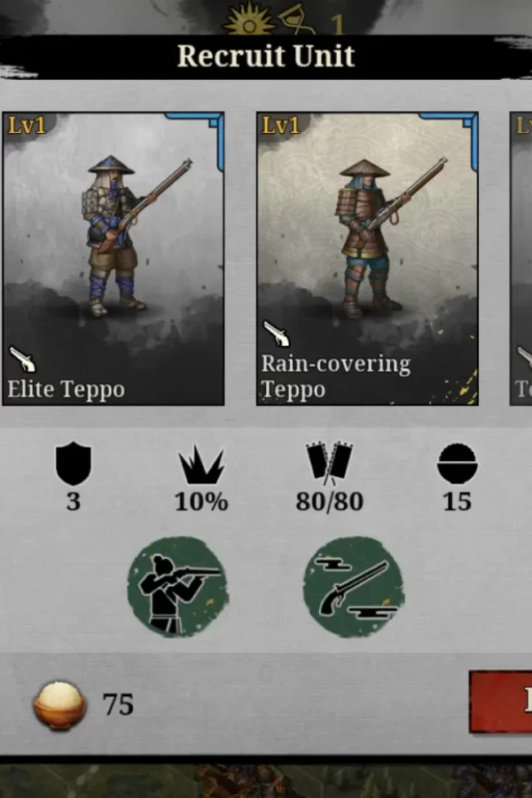This screenshot has height=798, width=532.
Task: Tap the critical burst 10% icon
Action: (201, 465)
